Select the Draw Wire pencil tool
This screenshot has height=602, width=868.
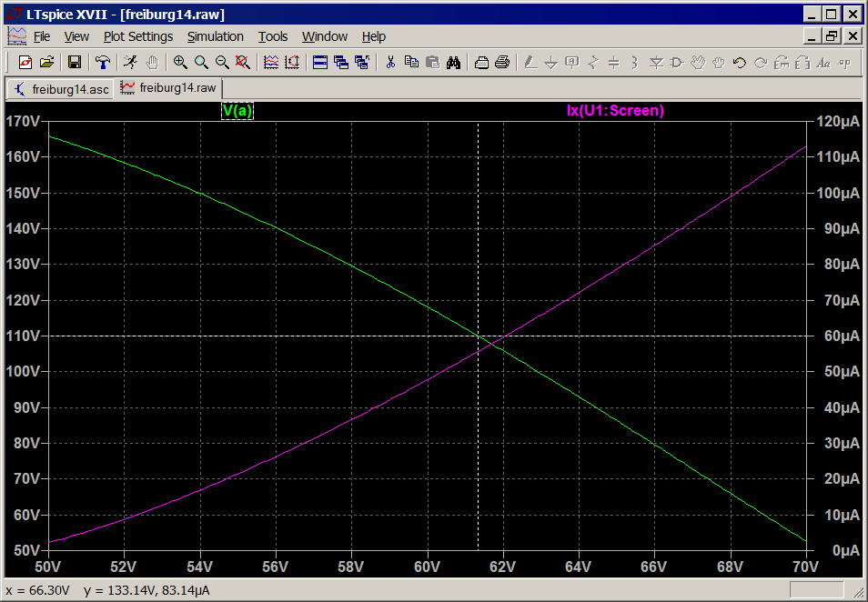pos(530,63)
